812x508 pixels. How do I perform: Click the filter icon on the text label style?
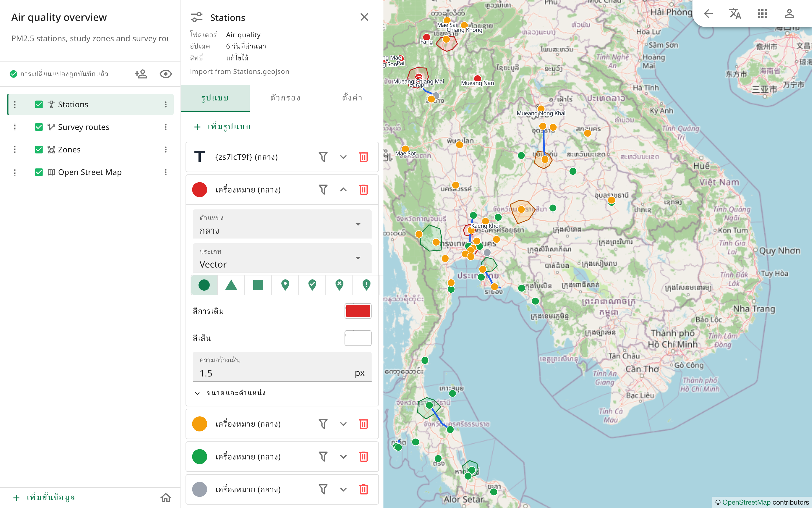point(323,157)
